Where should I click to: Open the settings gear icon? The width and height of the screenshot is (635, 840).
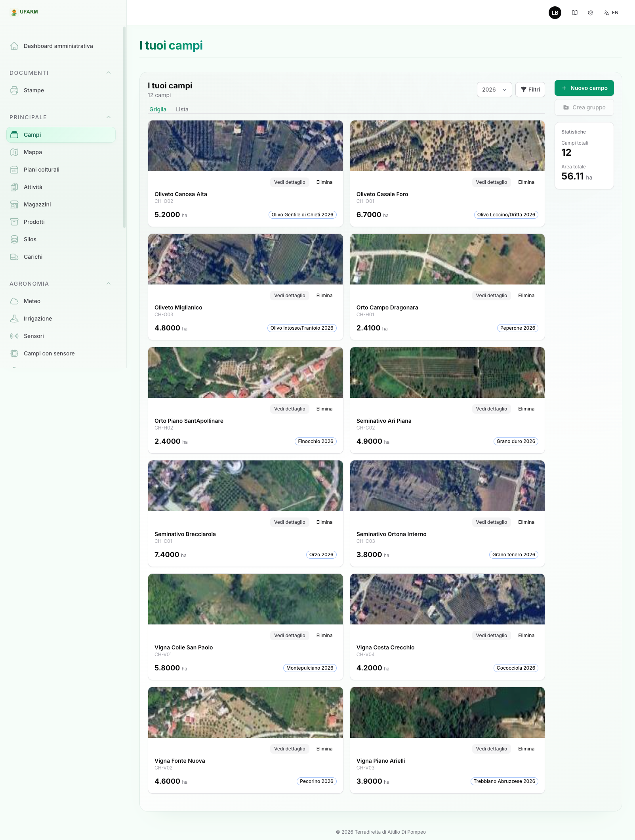(591, 13)
